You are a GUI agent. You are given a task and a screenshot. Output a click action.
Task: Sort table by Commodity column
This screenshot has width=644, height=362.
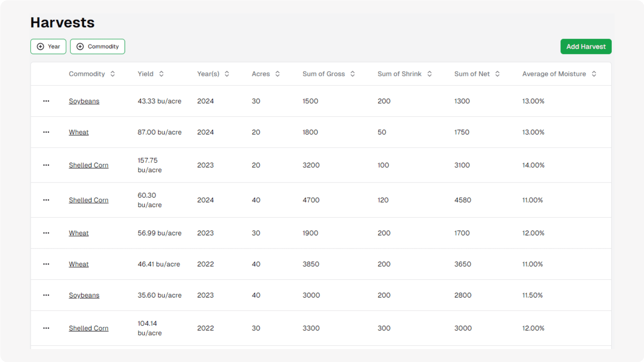[x=92, y=74]
